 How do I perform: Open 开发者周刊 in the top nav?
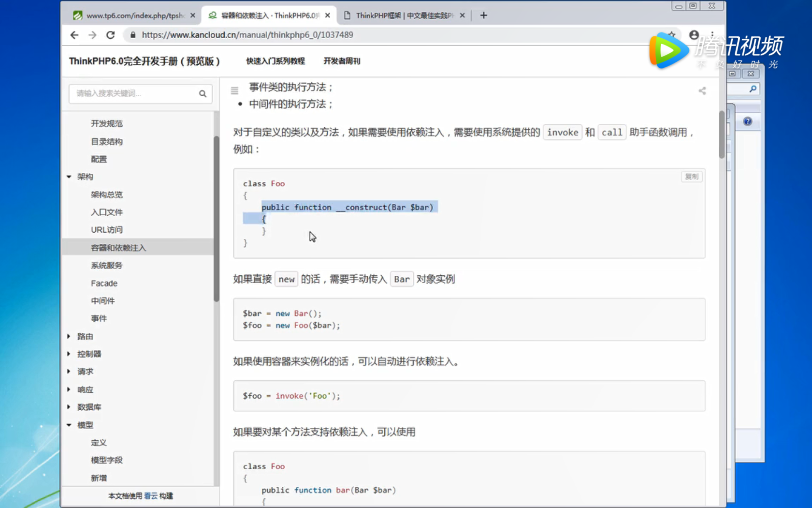click(x=342, y=61)
